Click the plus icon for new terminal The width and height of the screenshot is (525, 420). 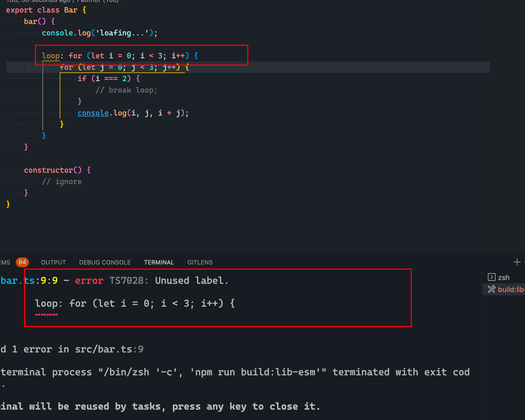point(517,262)
